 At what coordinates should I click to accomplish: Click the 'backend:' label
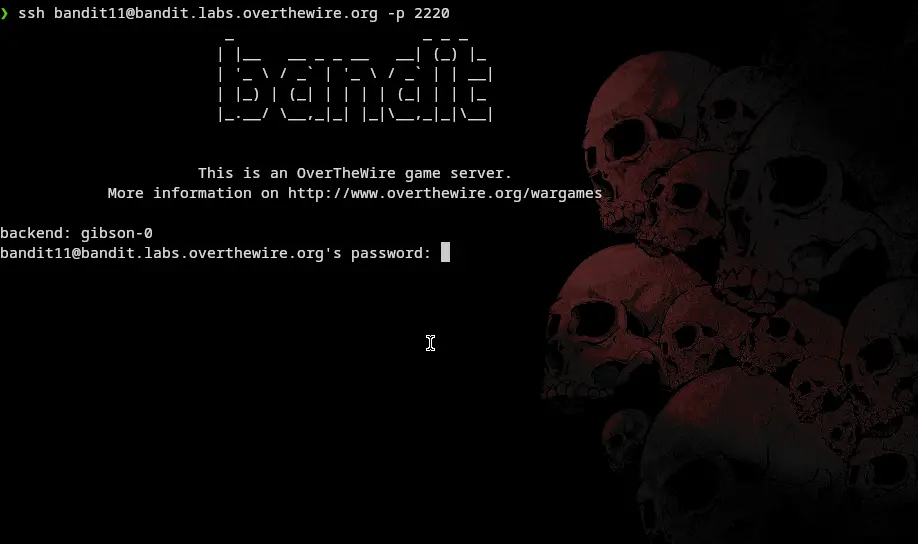pyautogui.click(x=36, y=233)
